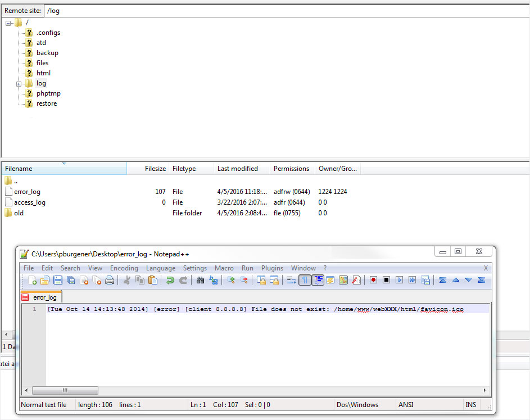The width and height of the screenshot is (530, 420).
Task: Sort by Permissions column header
Action: [x=292, y=169]
